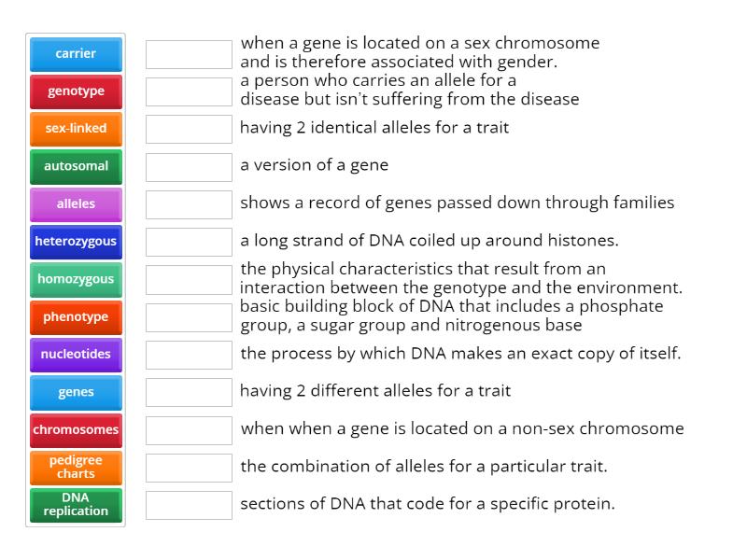Screen dimensions: 747x560
Task: Click the answer box next to the histones definition
Action: [x=187, y=240]
